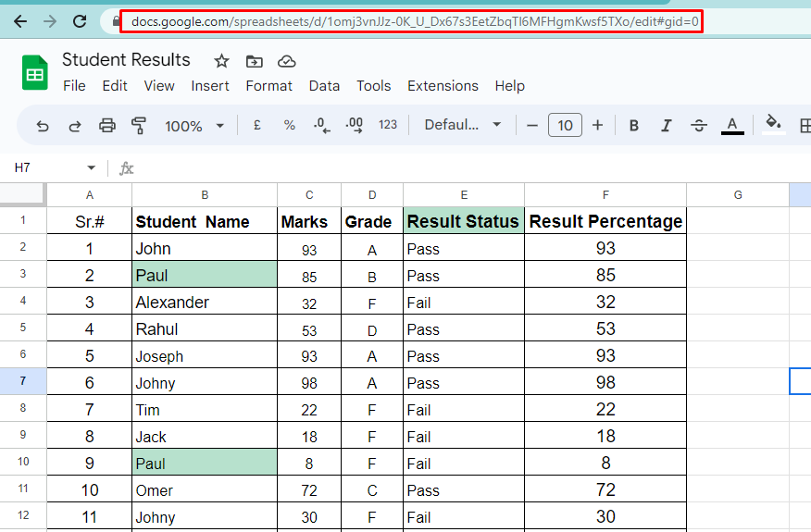Screen dimensions: 811x532
Task: Reload the page with refresh icon
Action: pos(80,21)
